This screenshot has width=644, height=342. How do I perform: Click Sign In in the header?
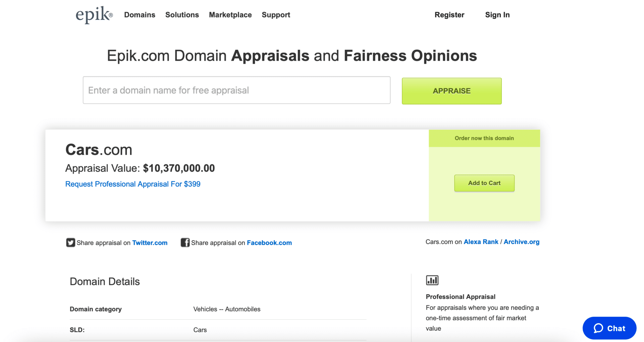coord(497,15)
